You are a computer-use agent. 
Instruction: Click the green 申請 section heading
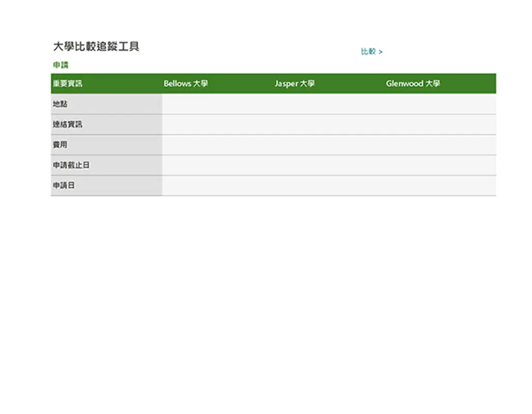61,65
